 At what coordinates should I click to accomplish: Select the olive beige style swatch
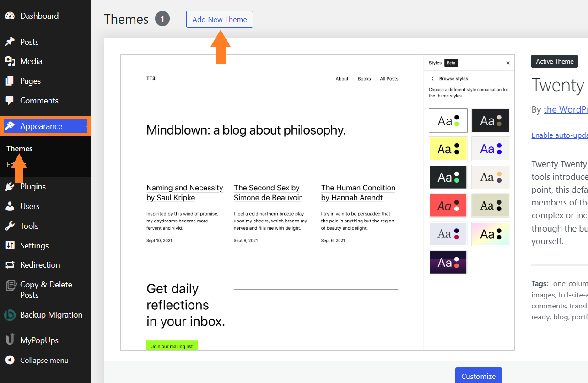[491, 205]
